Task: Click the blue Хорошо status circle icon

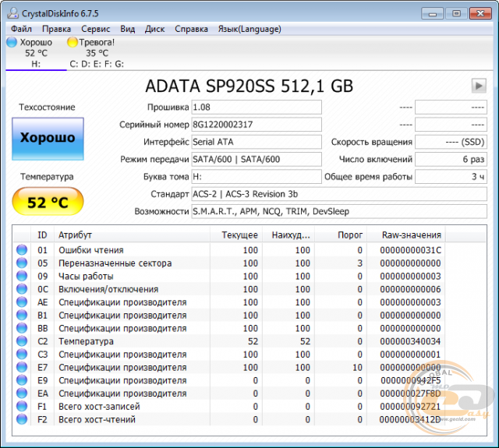Action: click(12, 42)
